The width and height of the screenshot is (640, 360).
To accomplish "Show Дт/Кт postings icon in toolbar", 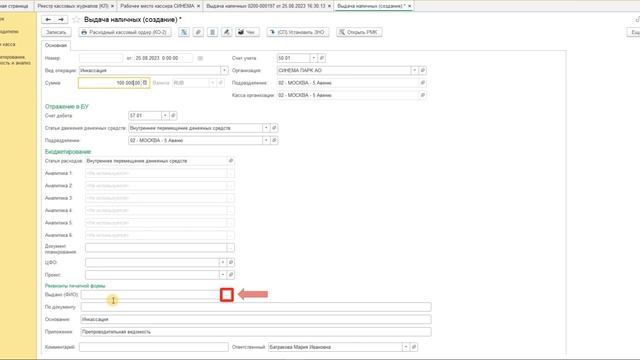I will 184,32.
